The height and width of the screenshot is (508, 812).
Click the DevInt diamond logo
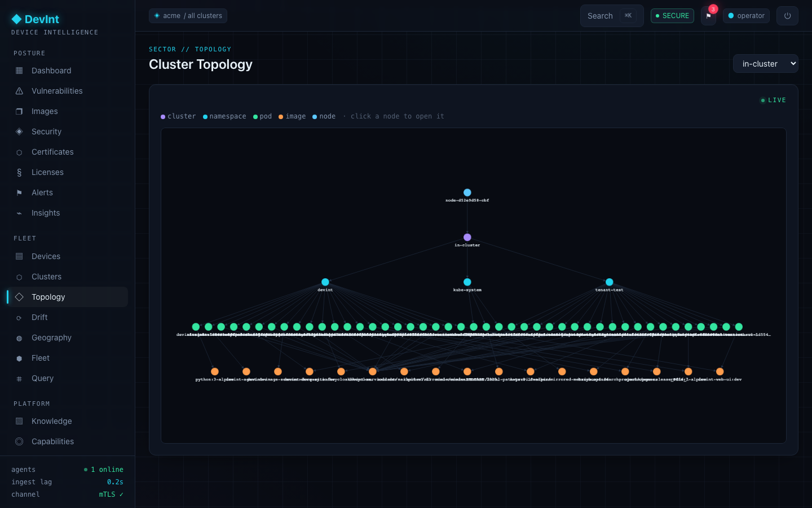[16, 19]
